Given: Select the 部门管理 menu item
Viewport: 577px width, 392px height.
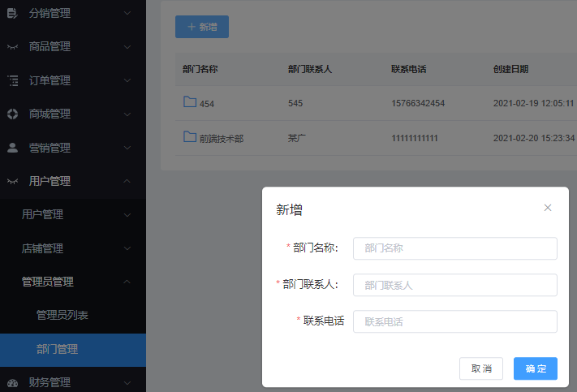Looking at the screenshot, I should [58, 349].
